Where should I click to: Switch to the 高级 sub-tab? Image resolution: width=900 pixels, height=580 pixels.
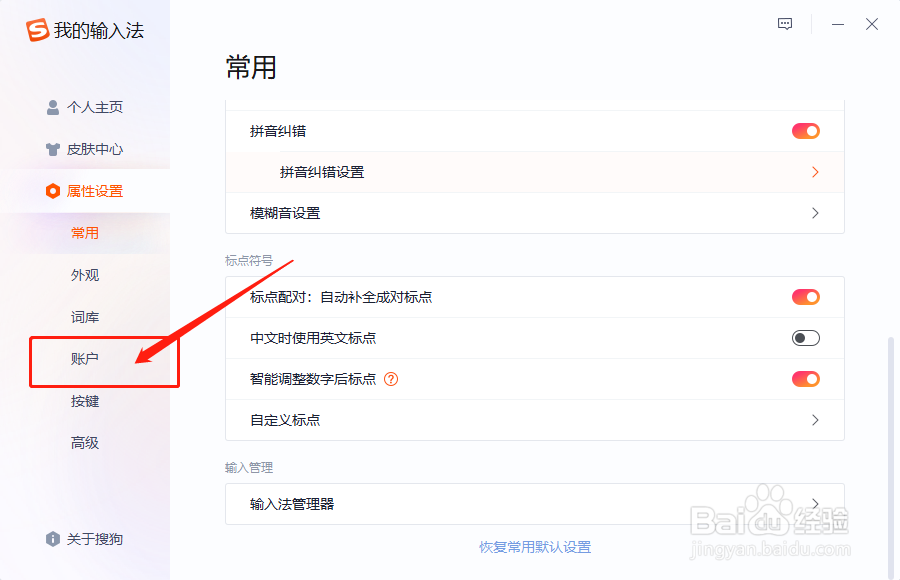coord(85,443)
